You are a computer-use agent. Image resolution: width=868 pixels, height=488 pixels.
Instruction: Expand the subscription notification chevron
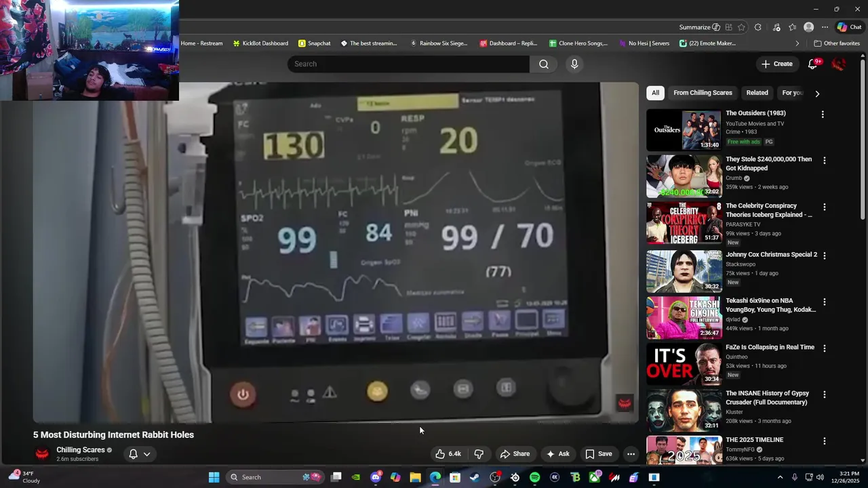click(146, 454)
